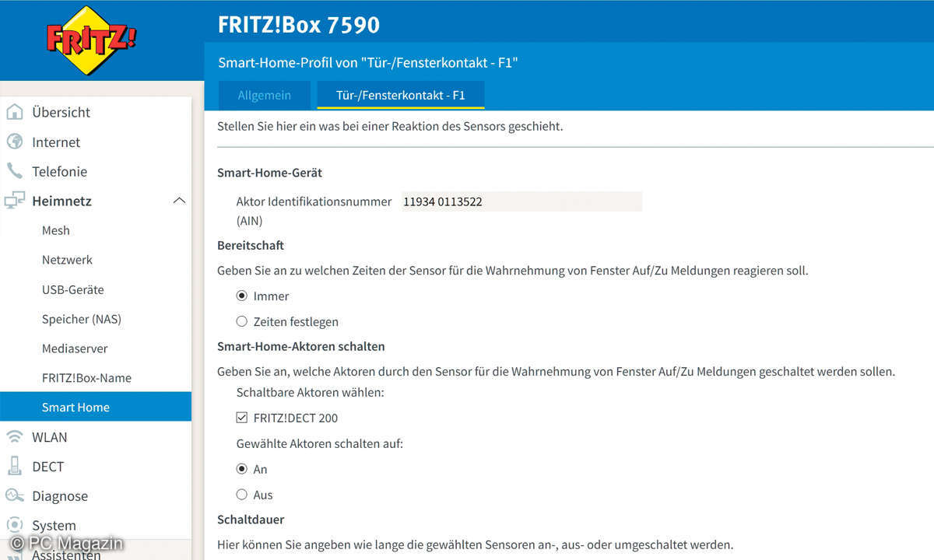Viewport: 934px width, 560px height.
Task: Click the Smart-Home-Profil header text
Action: 368,62
